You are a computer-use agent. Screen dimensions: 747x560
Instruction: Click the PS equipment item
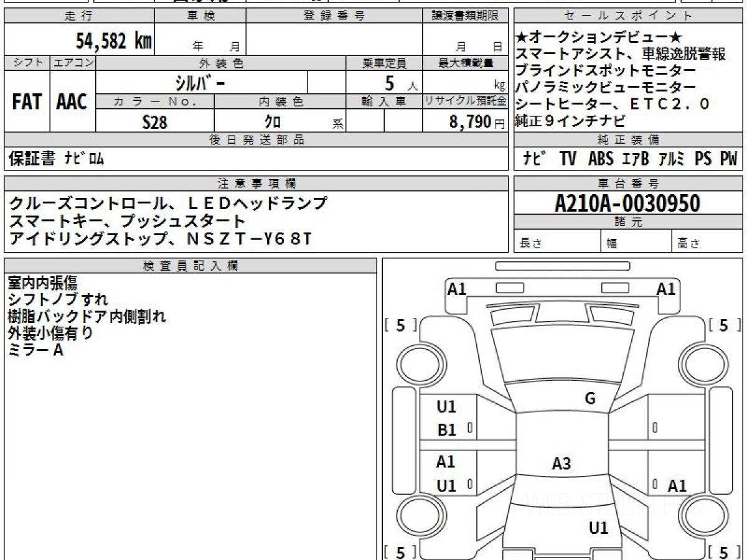click(x=703, y=159)
